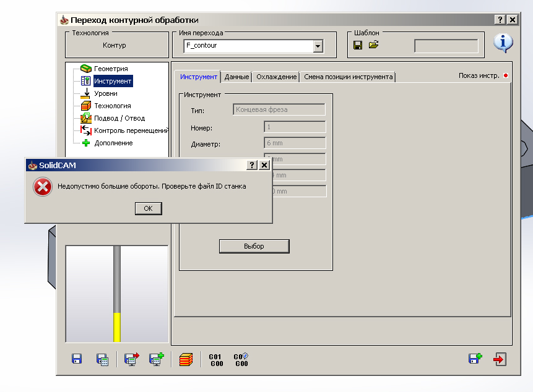Select the Технология tree item

(112, 106)
